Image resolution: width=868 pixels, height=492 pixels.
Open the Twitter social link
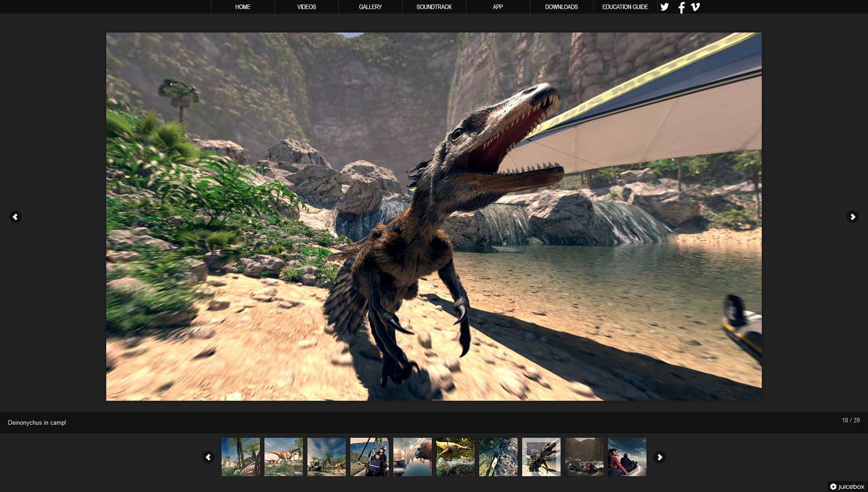[x=665, y=7]
